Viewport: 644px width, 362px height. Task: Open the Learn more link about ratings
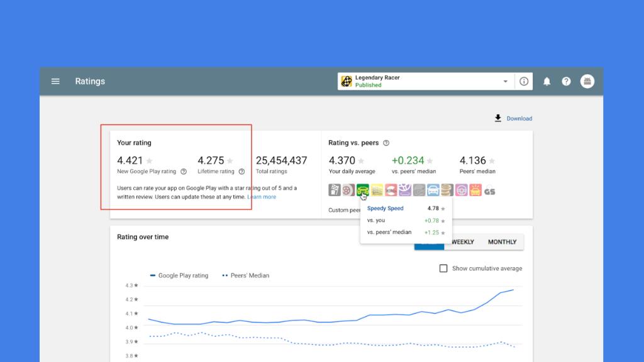tap(262, 197)
